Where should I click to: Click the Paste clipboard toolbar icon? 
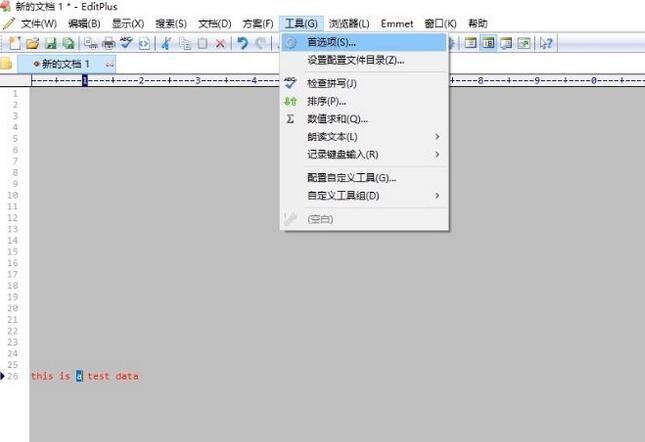[x=202, y=43]
